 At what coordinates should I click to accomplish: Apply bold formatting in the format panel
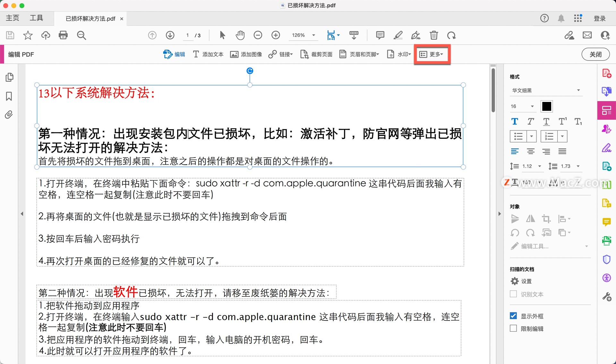(515, 121)
